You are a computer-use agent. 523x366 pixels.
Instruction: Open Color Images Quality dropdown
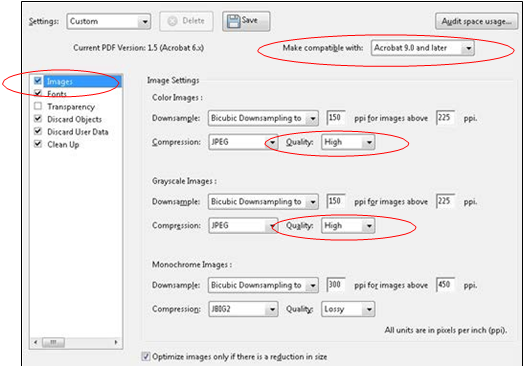coord(348,142)
